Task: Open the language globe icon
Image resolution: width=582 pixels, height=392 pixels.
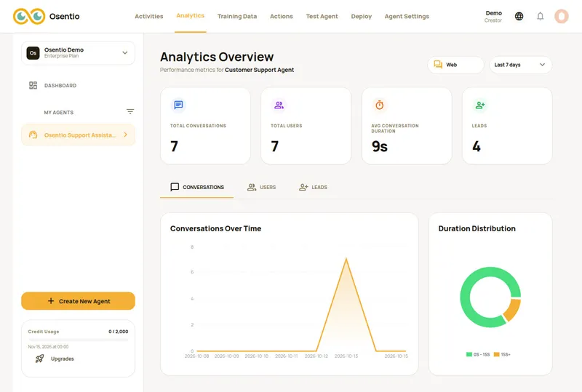Action: [519, 16]
